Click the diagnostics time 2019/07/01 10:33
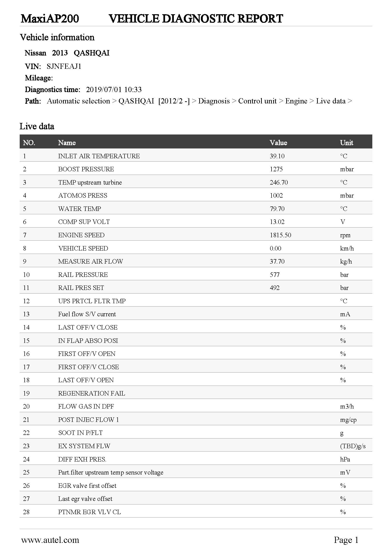 click(114, 90)
